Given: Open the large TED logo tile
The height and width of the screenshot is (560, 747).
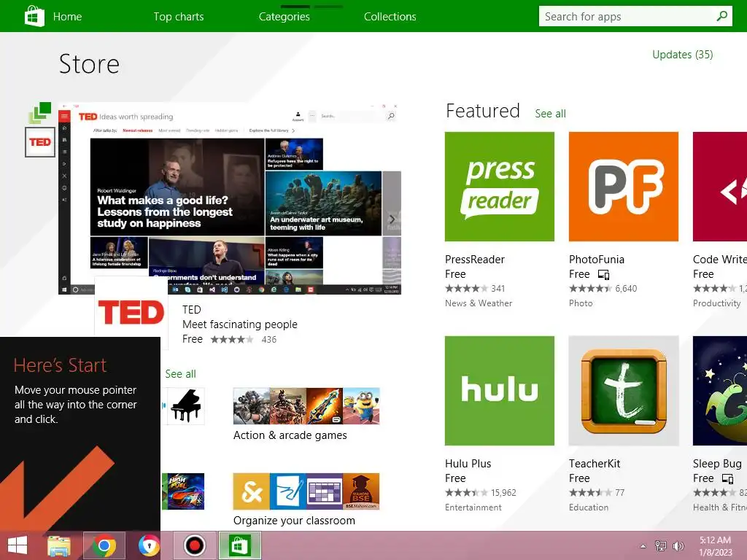Looking at the screenshot, I should 131,312.
